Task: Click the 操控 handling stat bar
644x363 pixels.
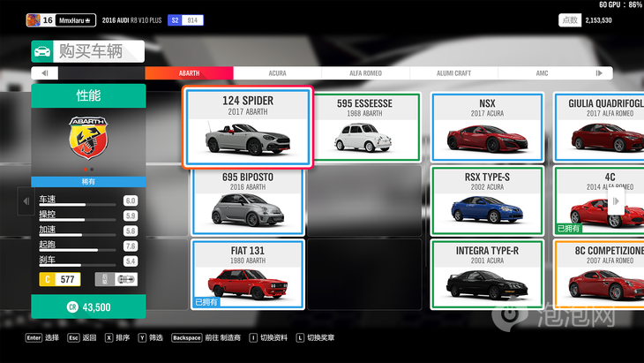Action: [x=78, y=220]
